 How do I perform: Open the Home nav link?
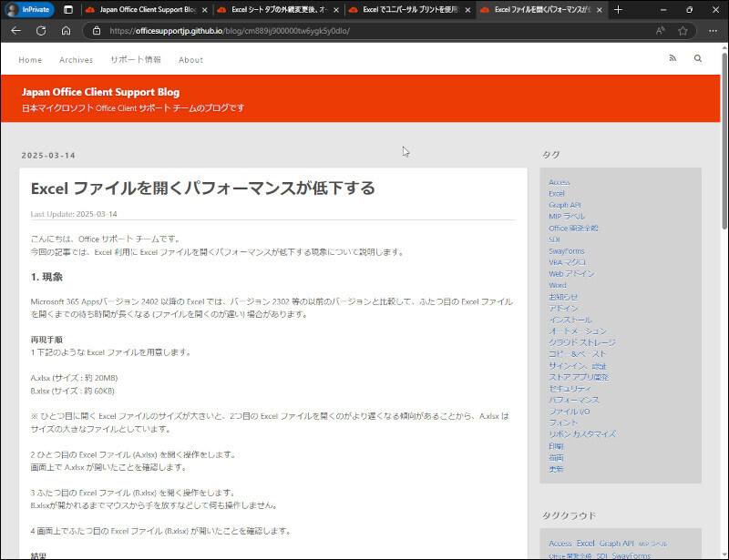point(30,60)
